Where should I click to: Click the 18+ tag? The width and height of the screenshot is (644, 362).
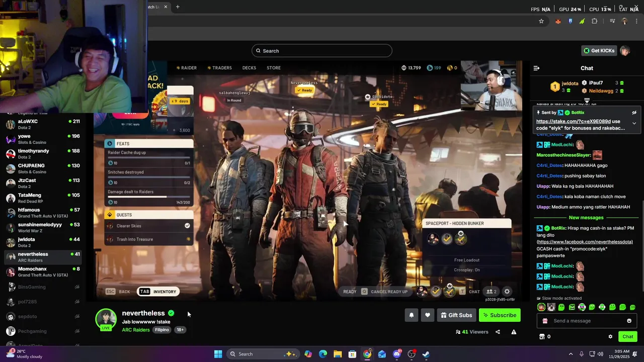180,330
